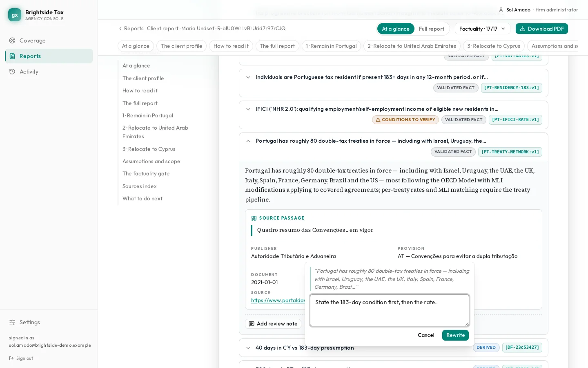Viewport: 588px width, 368px height.
Task: Select 'The client profile' chip tab
Action: (x=181, y=46)
